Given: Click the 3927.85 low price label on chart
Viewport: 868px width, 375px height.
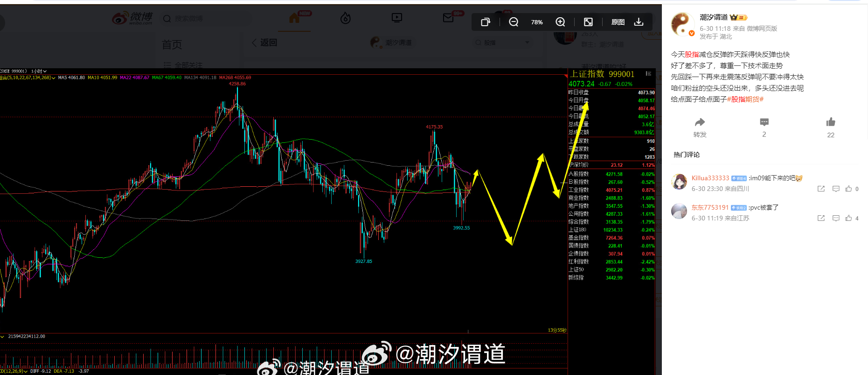Looking at the screenshot, I should (x=363, y=261).
